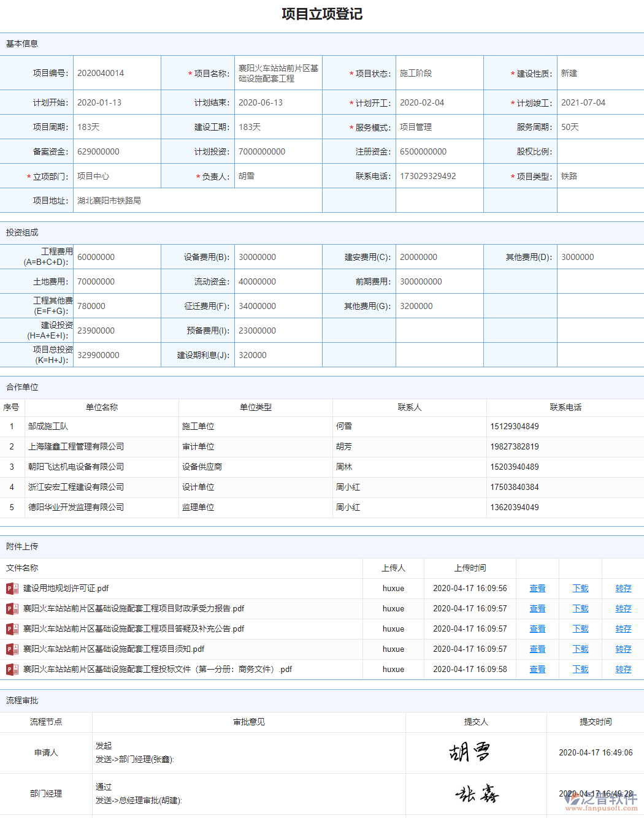Open 查看 for the 财政承受力报告 file
This screenshot has height=818, width=644.
click(x=537, y=608)
